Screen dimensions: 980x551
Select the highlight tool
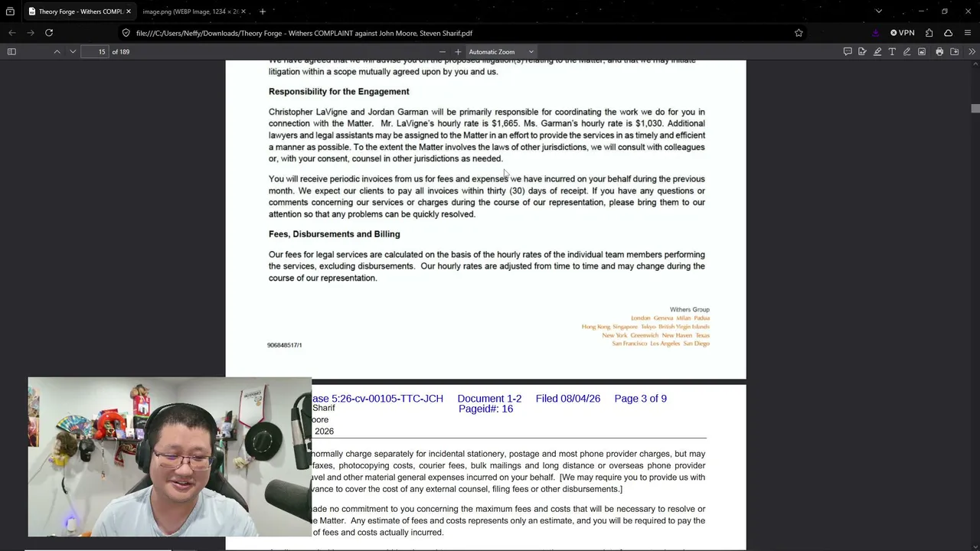[877, 51]
